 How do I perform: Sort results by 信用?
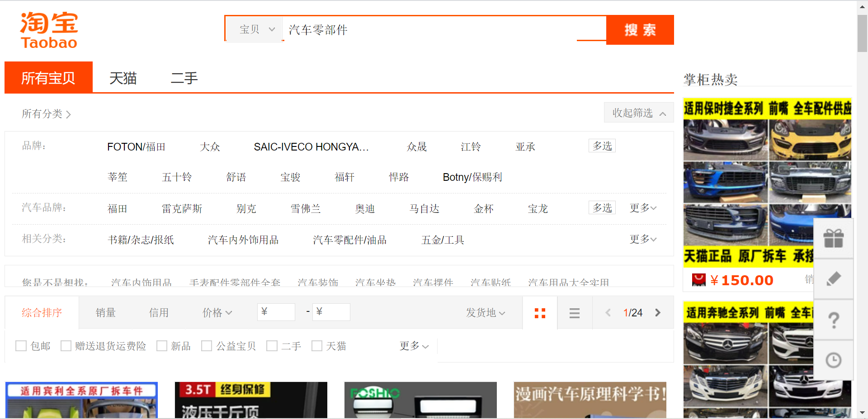[159, 313]
